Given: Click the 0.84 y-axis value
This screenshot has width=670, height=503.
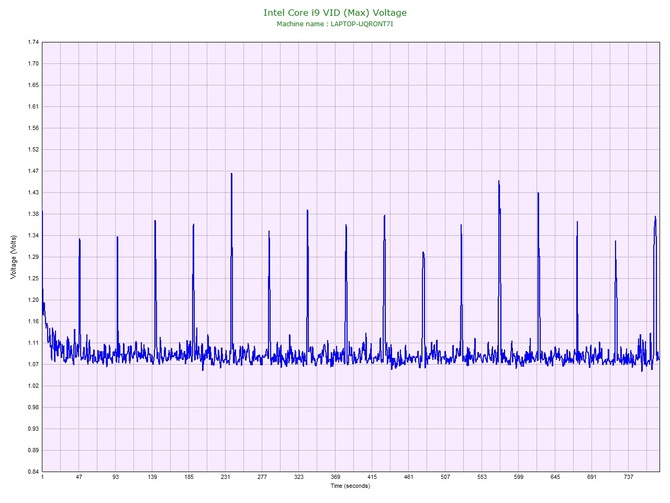Looking at the screenshot, I should click(x=33, y=472).
